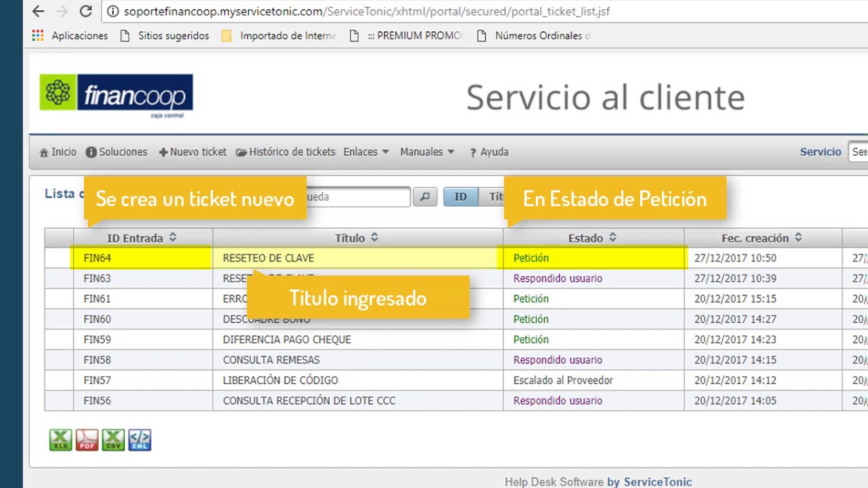Screen dimensions: 868x488
Task: Select title CONSULTA REMESAS
Action: pos(271,360)
